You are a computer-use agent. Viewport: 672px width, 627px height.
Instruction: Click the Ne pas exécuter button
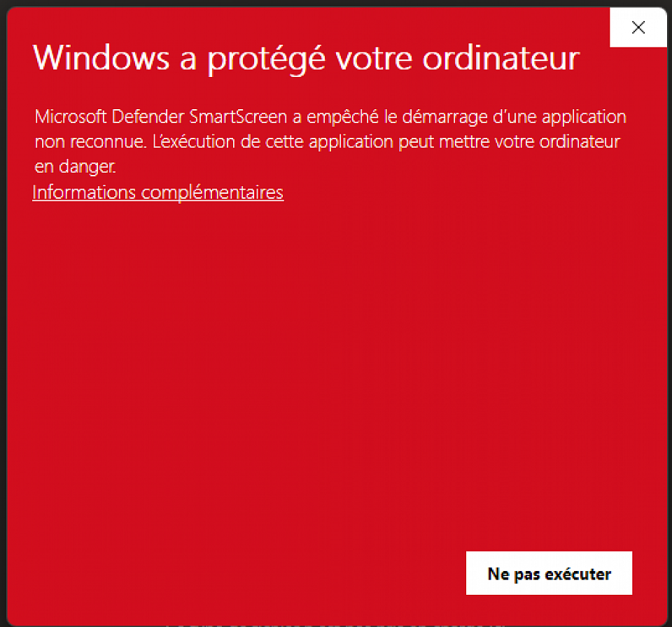click(549, 573)
